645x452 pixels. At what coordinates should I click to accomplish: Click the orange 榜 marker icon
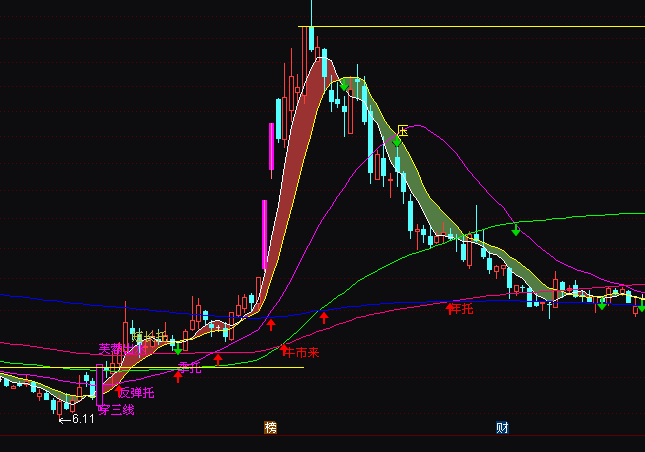(x=270, y=428)
